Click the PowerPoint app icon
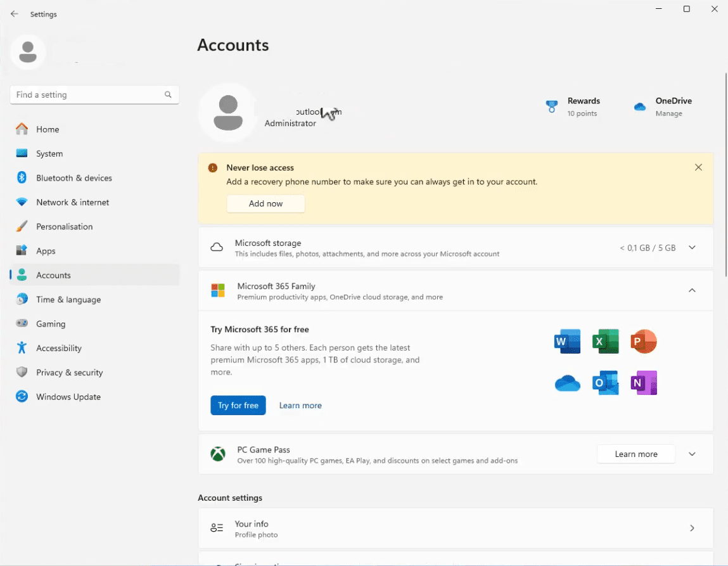The width and height of the screenshot is (728, 566). (x=644, y=341)
